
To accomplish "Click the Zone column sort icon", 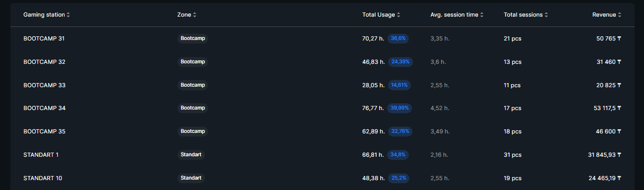I will pyautogui.click(x=195, y=15).
